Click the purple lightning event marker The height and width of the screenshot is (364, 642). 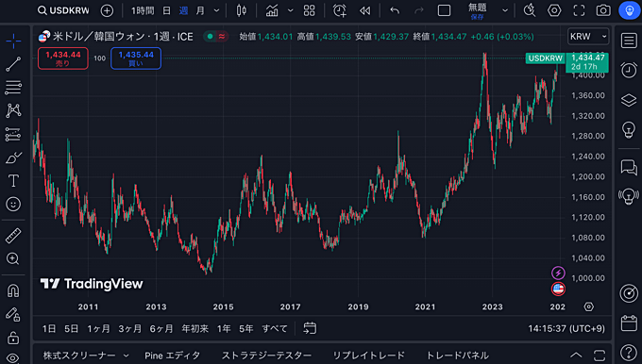[x=558, y=273]
